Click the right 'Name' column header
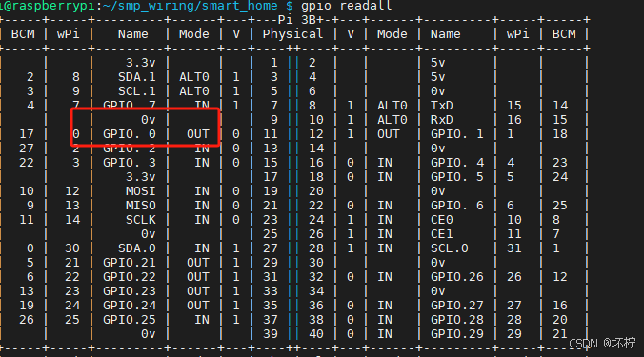The image size is (644, 357). 445,34
